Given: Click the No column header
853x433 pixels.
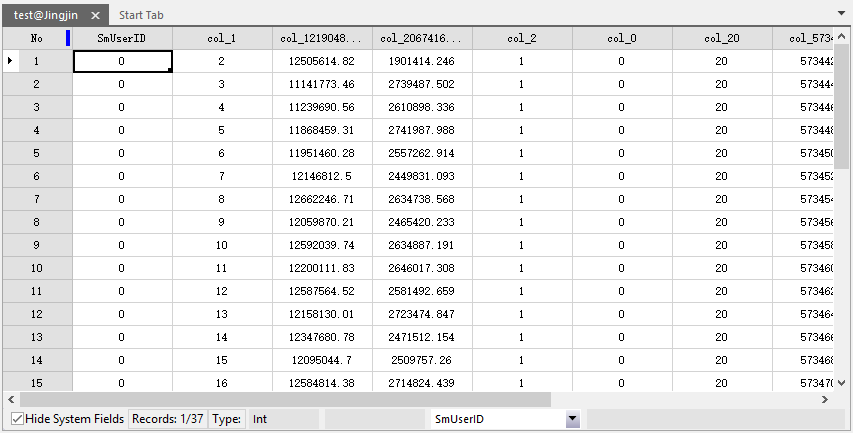Looking at the screenshot, I should (x=37, y=38).
